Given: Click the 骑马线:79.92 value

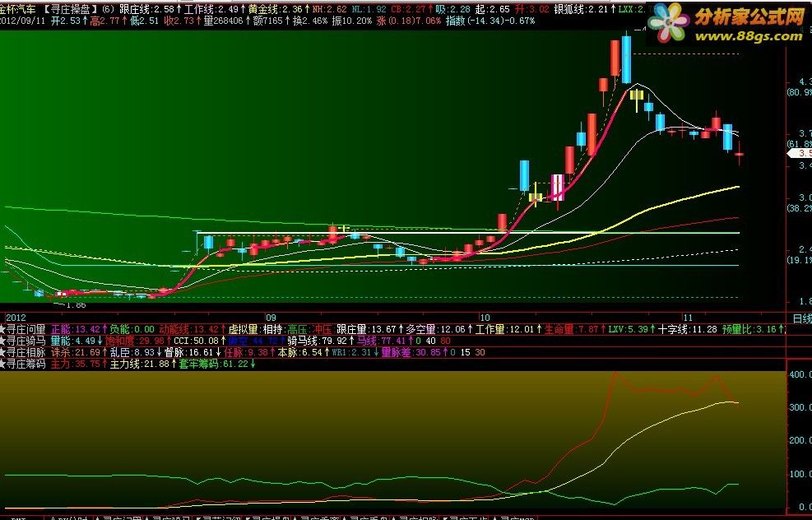Looking at the screenshot, I should coord(318,341).
